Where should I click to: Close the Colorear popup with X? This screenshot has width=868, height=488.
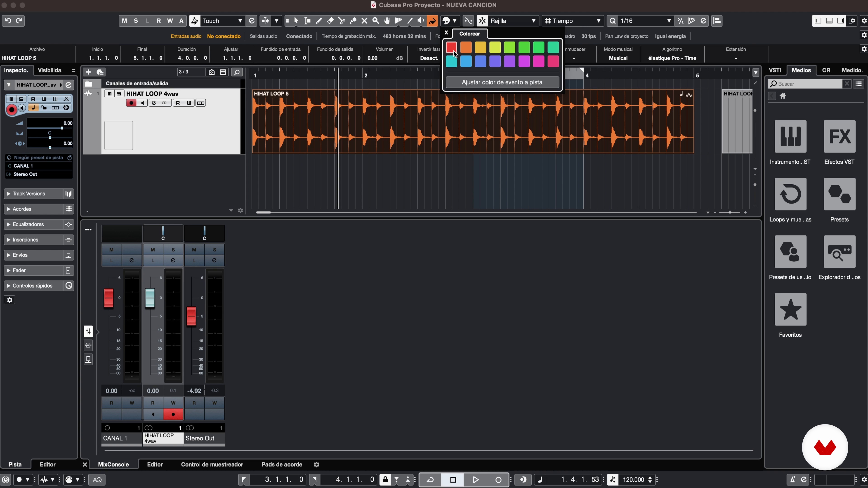pyautogui.click(x=446, y=33)
